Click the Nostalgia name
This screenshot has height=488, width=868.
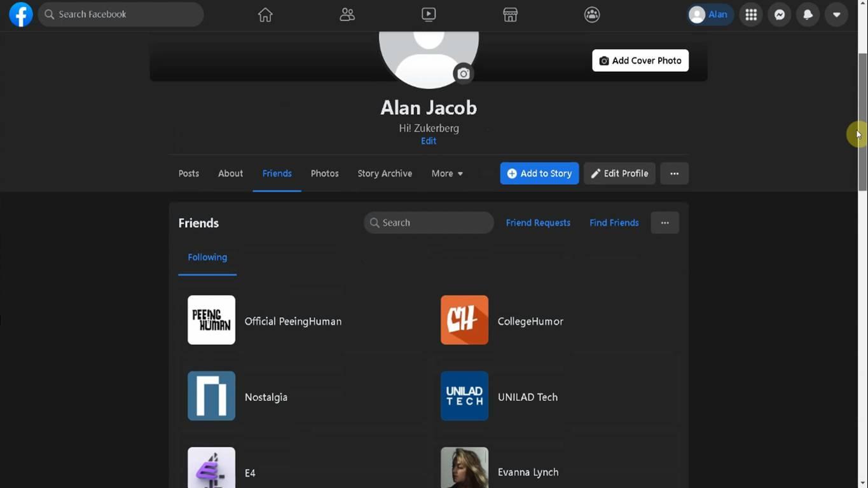tap(266, 397)
